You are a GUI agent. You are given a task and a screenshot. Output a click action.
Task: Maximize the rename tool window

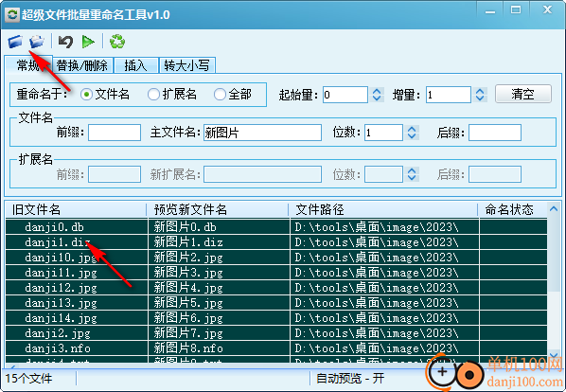coord(516,10)
